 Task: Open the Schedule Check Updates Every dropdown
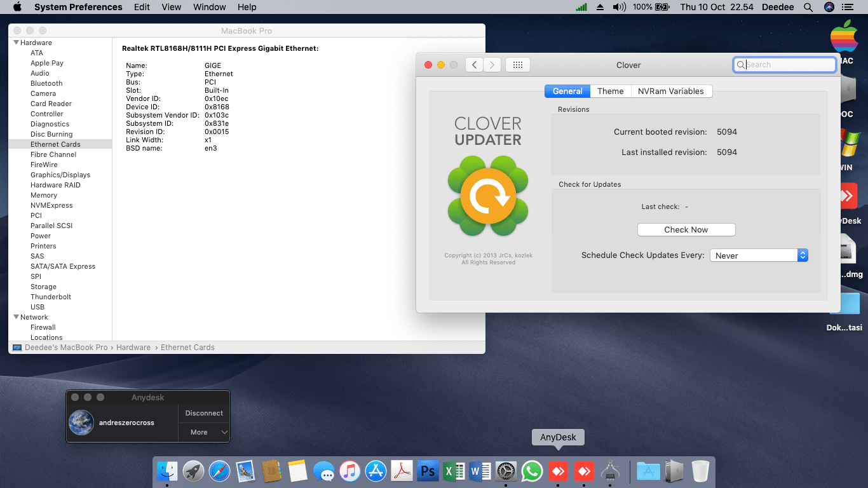point(759,255)
